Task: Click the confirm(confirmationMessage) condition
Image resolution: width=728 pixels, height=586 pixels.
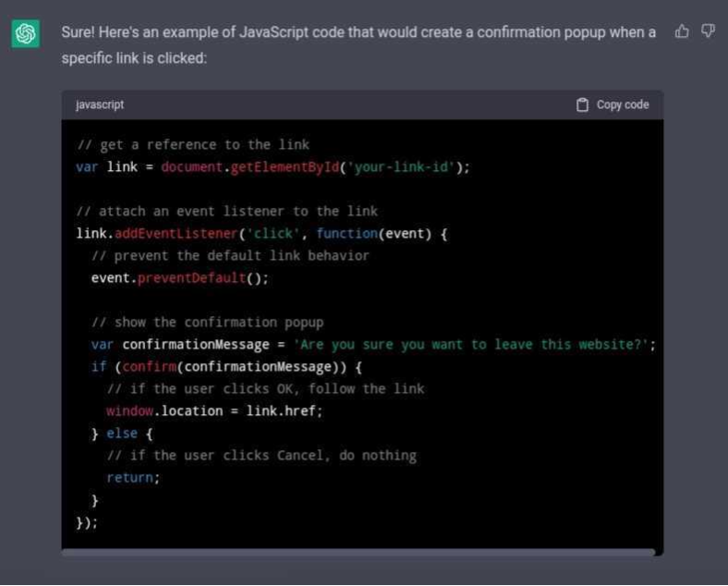Action: [x=230, y=367]
